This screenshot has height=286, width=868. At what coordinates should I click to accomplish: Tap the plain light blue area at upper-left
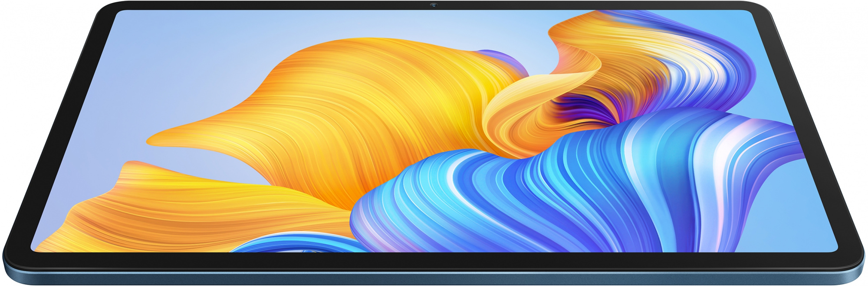(174, 57)
